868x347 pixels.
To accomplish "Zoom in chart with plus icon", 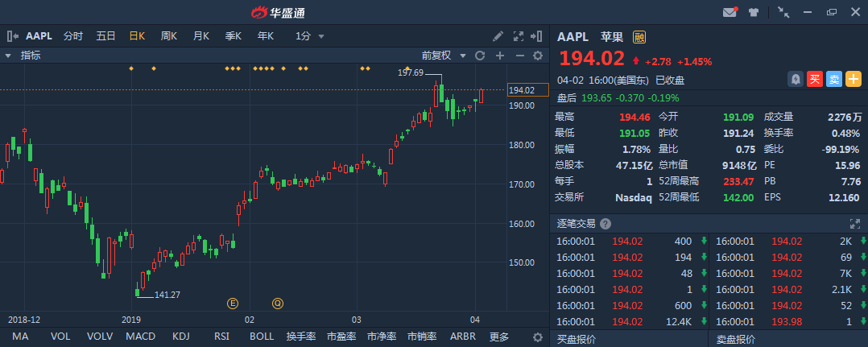I will (x=500, y=56).
